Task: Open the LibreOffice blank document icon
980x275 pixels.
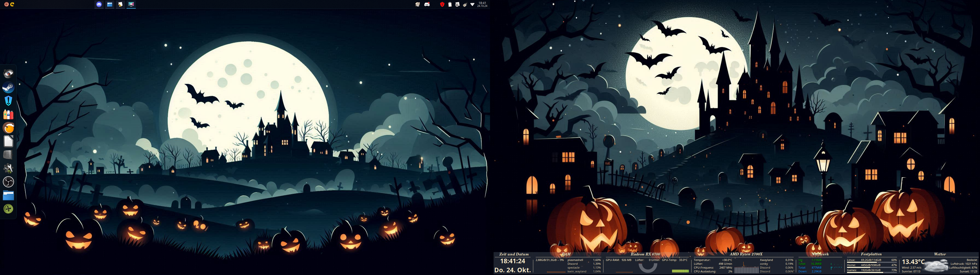Action: point(8,141)
